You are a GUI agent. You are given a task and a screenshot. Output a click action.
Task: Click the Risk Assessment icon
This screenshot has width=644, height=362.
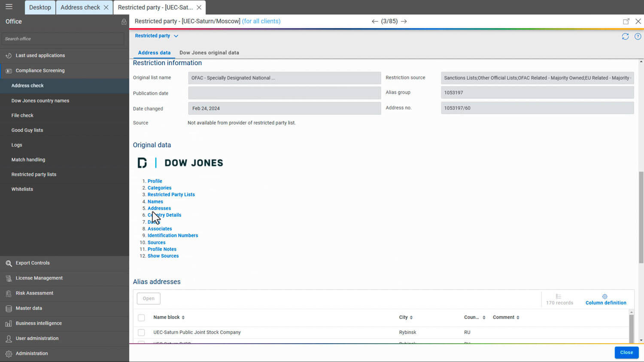[x=9, y=293]
